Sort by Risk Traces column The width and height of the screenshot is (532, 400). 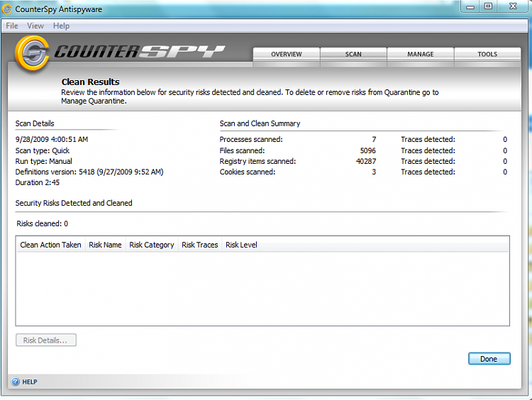[x=200, y=245]
